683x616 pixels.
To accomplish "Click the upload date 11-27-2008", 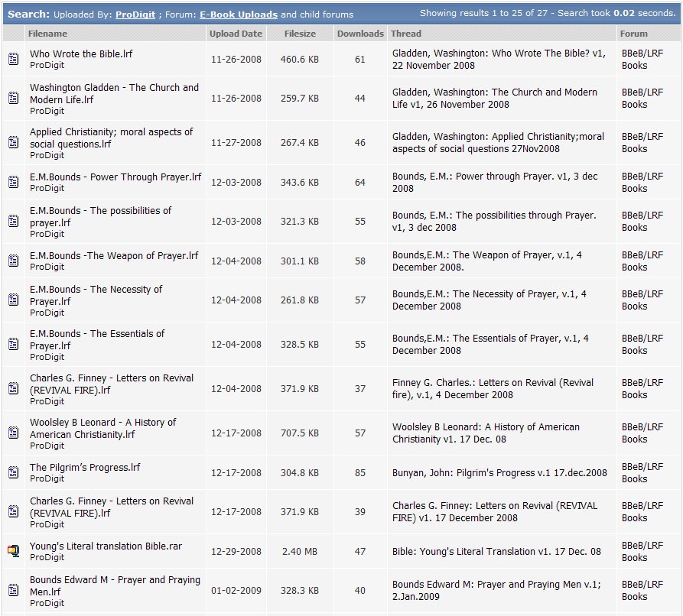I will (236, 143).
